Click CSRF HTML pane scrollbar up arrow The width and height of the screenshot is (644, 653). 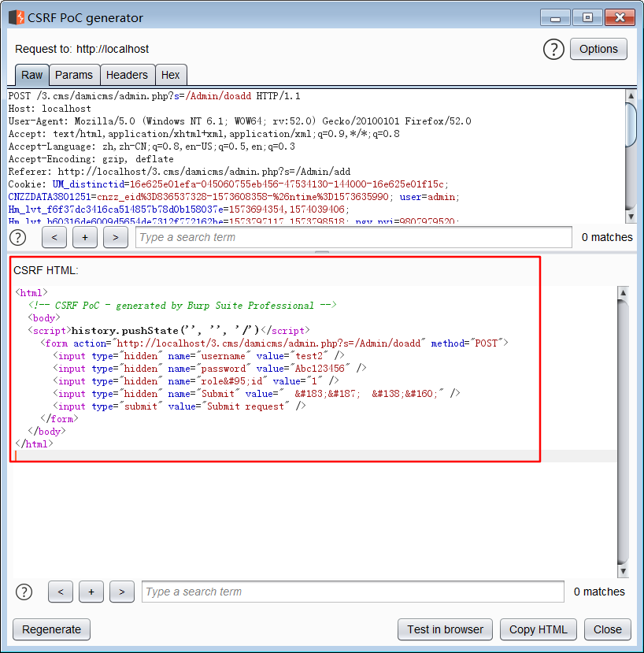tap(624, 292)
